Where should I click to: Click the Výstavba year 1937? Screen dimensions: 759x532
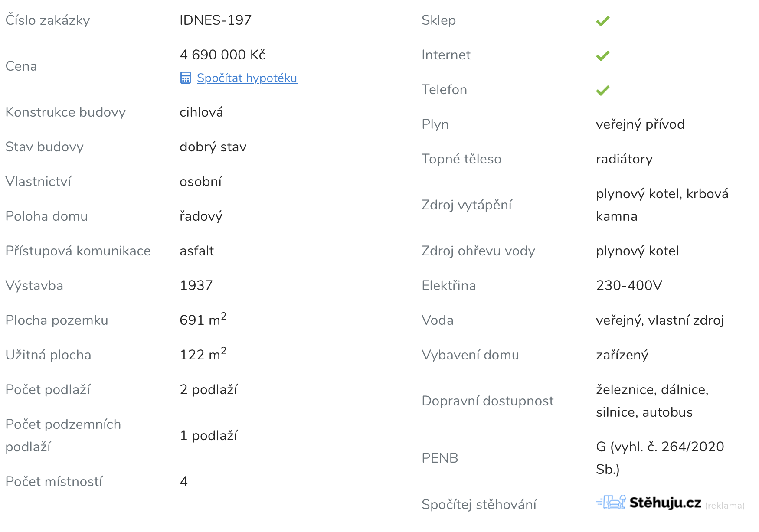coord(196,285)
